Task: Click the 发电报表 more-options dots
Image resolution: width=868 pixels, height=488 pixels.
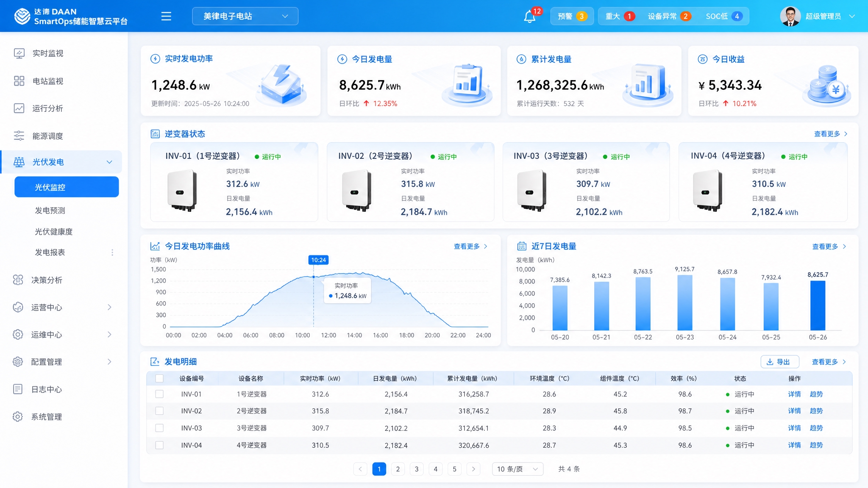Action: click(x=112, y=252)
